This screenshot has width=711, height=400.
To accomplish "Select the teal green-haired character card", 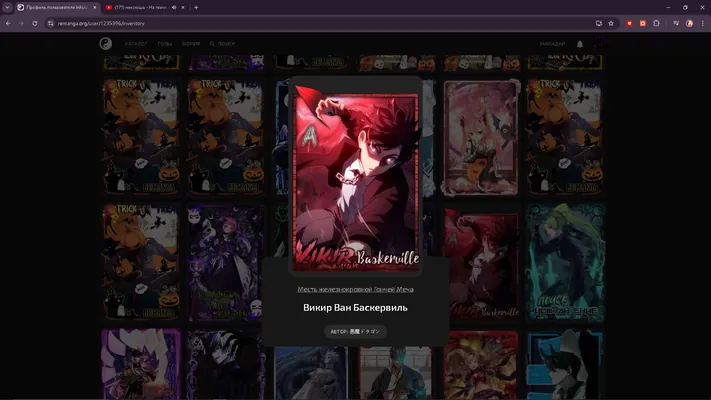I will pos(565,263).
